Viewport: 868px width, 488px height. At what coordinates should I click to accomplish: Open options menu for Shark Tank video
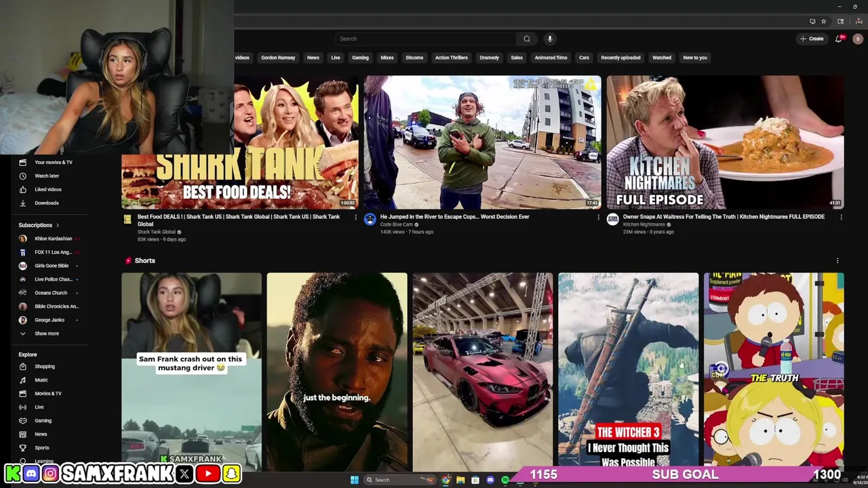pos(355,218)
